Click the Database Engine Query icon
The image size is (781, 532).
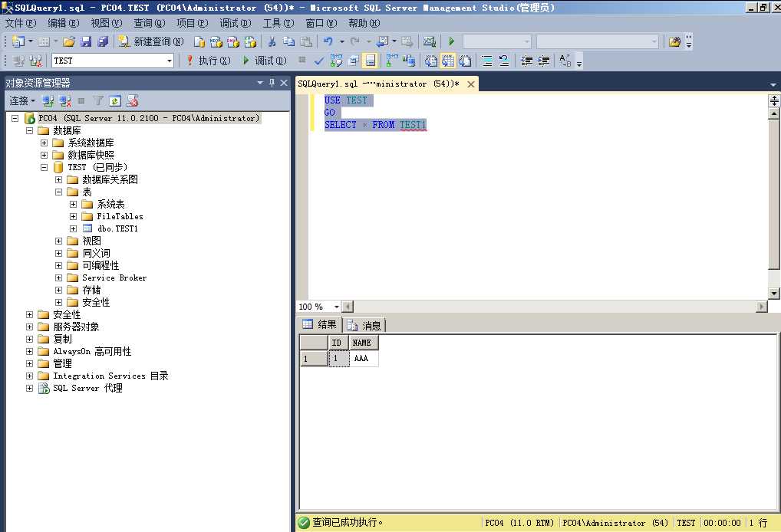[199, 42]
